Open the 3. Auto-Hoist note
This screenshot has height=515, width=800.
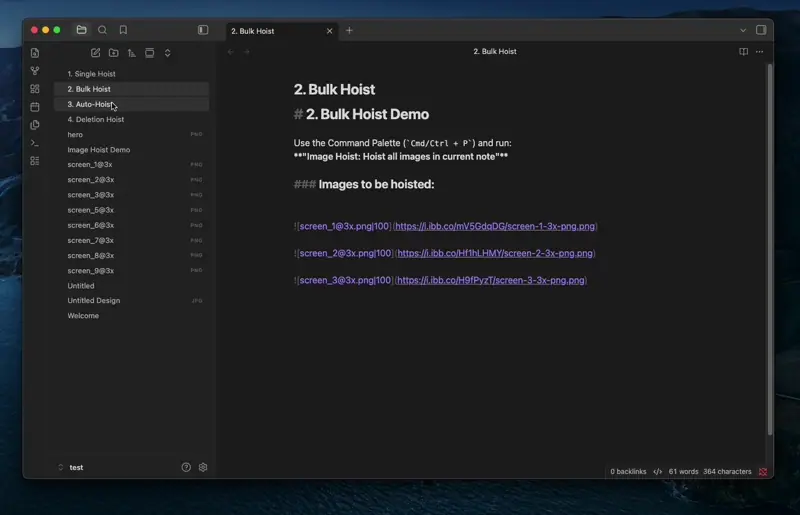[132, 104]
